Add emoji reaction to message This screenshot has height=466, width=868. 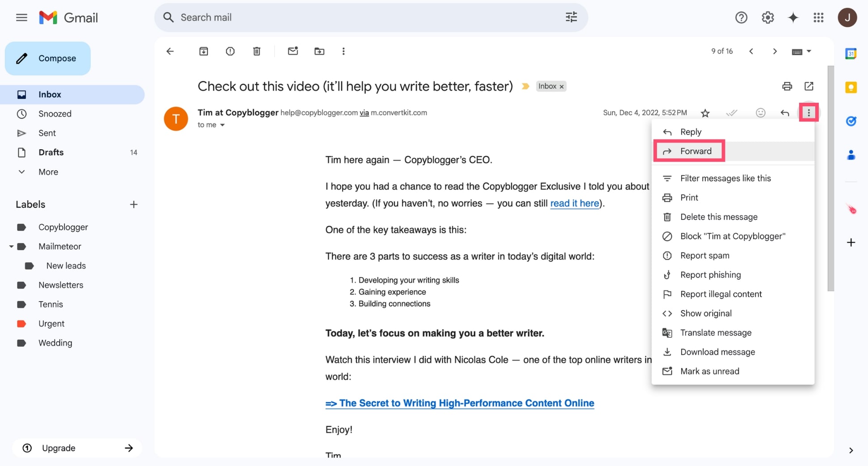point(760,113)
